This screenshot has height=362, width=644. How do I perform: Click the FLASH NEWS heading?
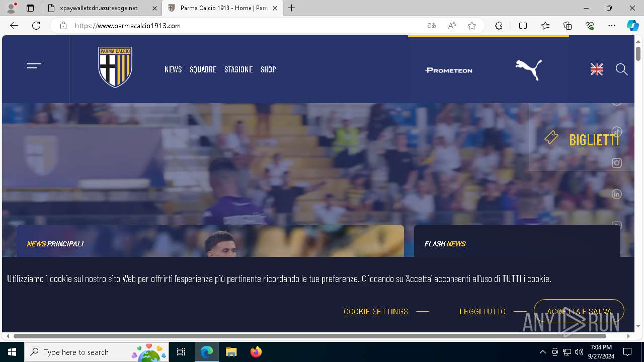445,244
